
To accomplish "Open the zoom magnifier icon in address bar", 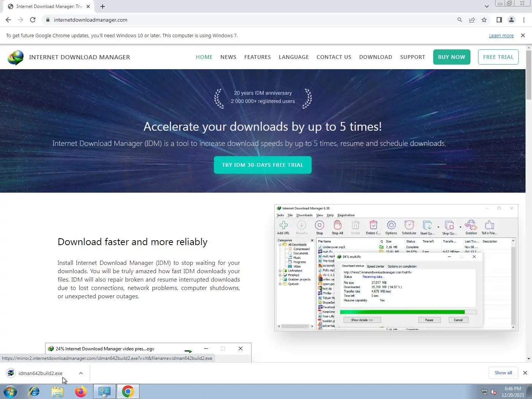I will point(460,20).
